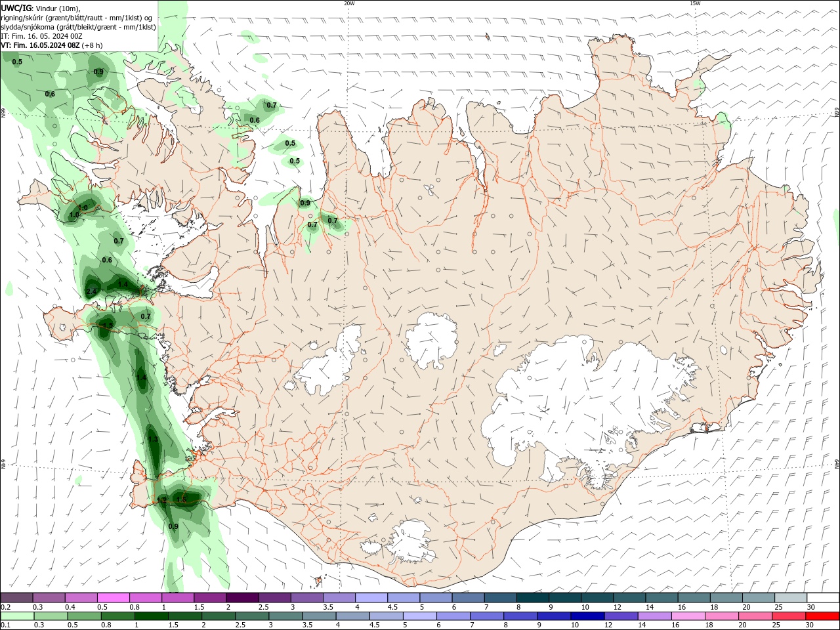
Task: Click upper legend swatch starting at 0.2
Action: (x=16, y=598)
